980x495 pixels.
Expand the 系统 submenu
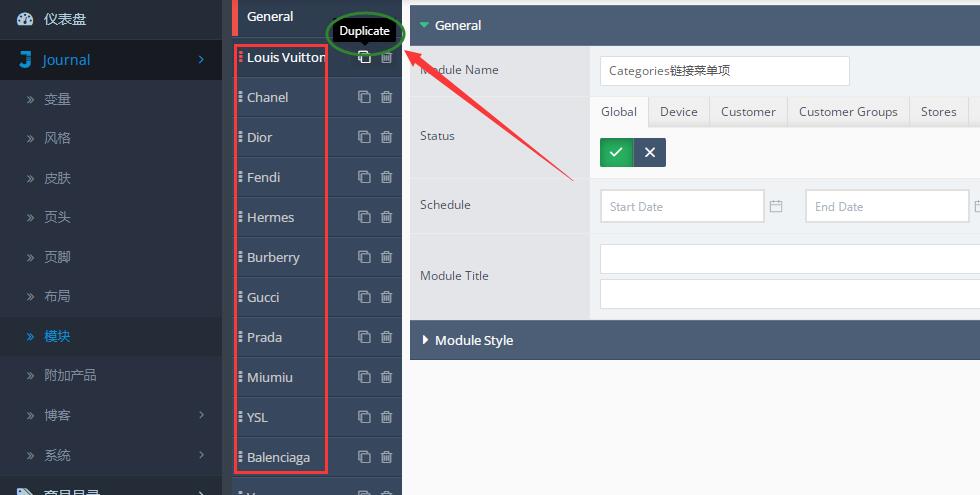(201, 455)
